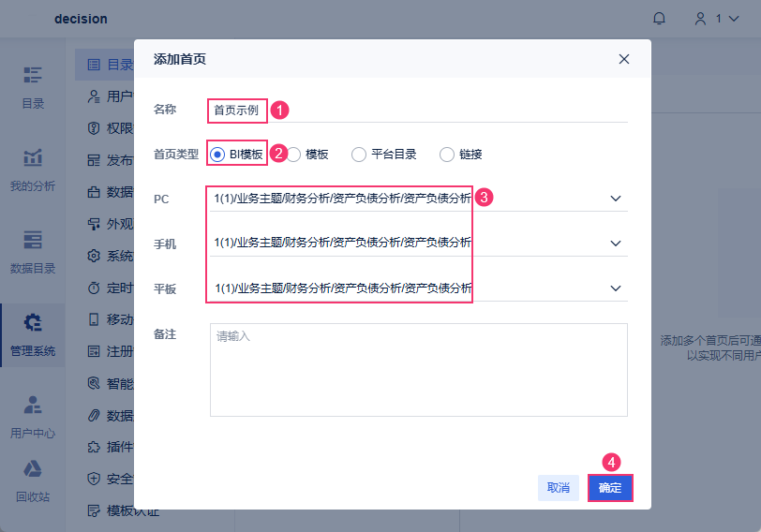The height and width of the screenshot is (532, 761).
Task: Click the 目录 list icon in management menu
Action: click(94, 65)
